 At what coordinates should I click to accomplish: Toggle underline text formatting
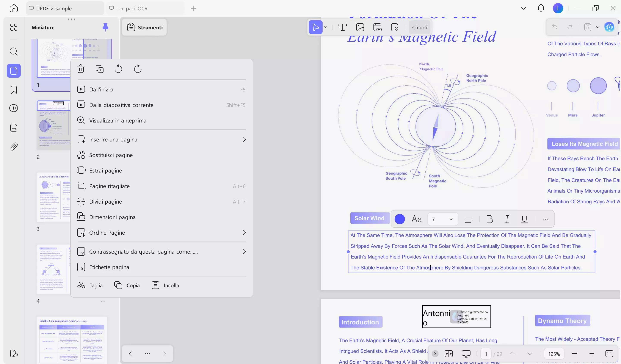pyautogui.click(x=524, y=219)
